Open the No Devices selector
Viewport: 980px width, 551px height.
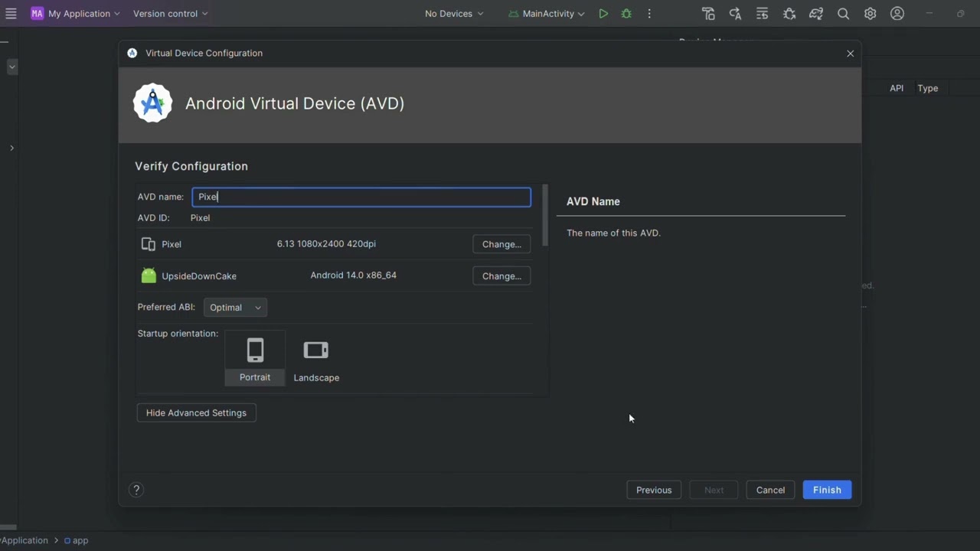tap(454, 14)
